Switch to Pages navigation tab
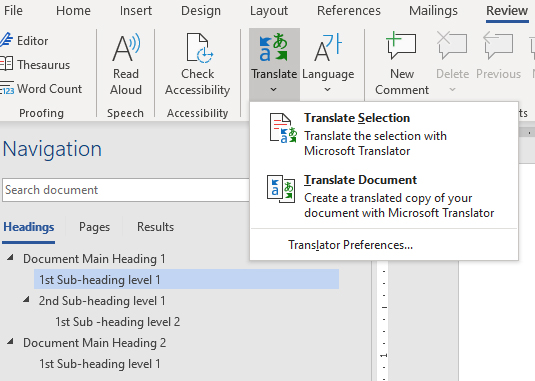 click(94, 227)
